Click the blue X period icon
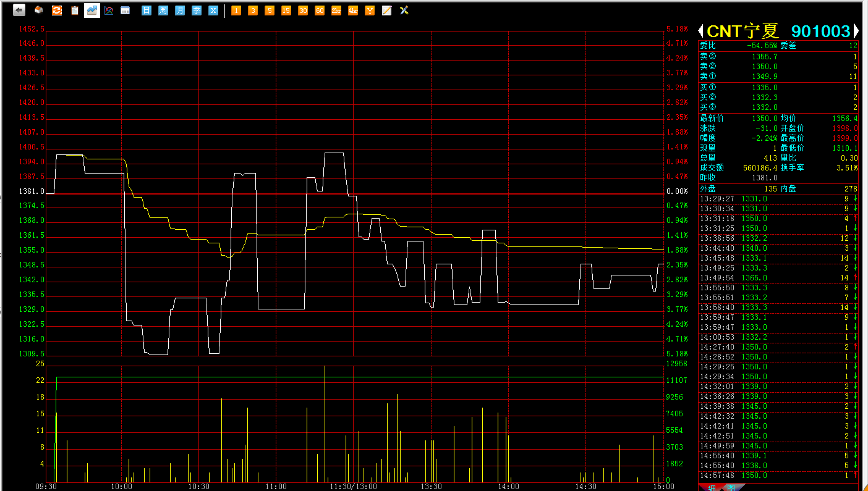868x491 pixels. 213,10
